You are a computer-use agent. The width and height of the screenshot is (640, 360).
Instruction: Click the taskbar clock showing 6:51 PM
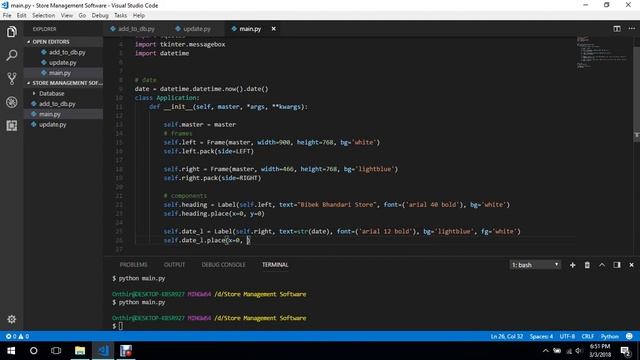coord(600,351)
